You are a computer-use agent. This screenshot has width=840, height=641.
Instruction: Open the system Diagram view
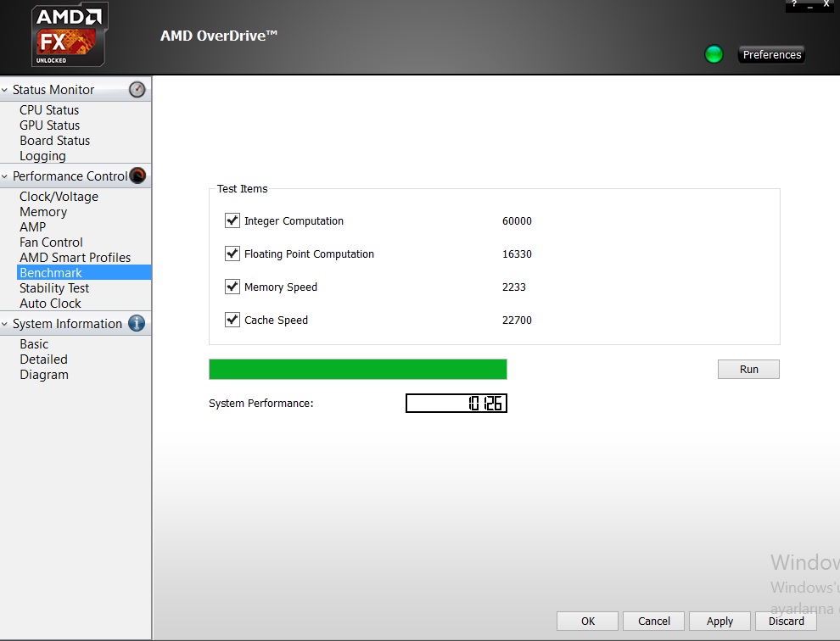click(x=44, y=375)
